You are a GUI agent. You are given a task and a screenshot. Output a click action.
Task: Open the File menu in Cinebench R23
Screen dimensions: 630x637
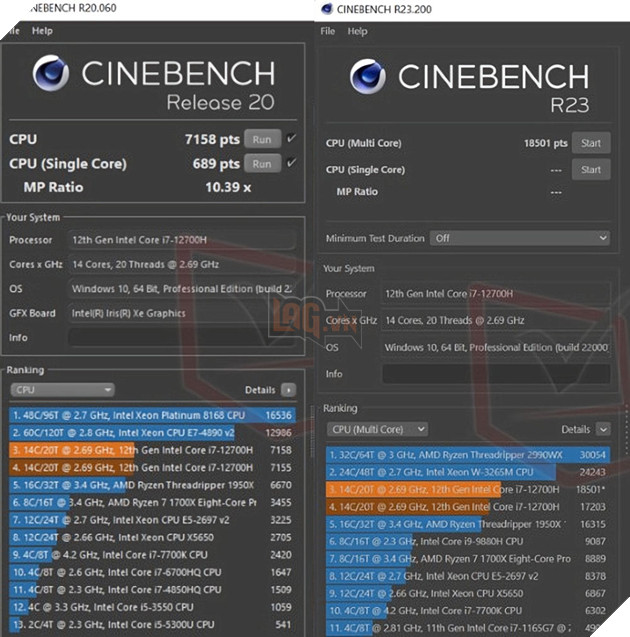(x=327, y=31)
